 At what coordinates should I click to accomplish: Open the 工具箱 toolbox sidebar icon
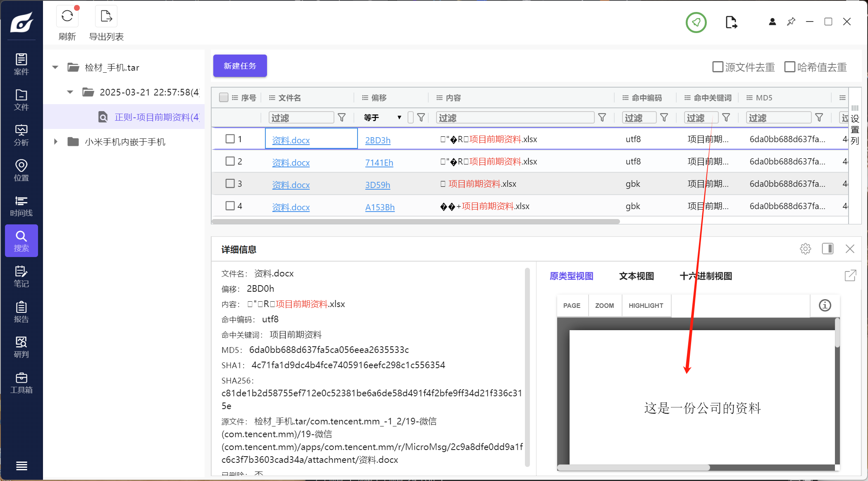coord(21,383)
